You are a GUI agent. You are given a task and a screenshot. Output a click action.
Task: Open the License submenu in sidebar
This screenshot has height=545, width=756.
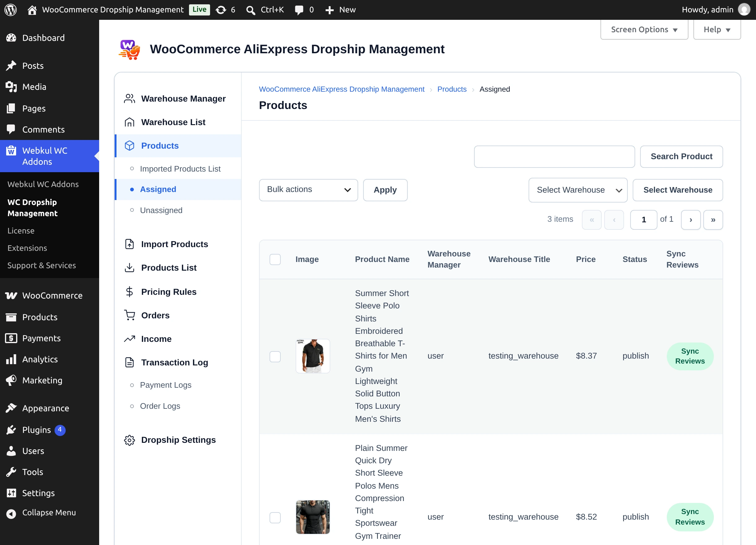[21, 230]
